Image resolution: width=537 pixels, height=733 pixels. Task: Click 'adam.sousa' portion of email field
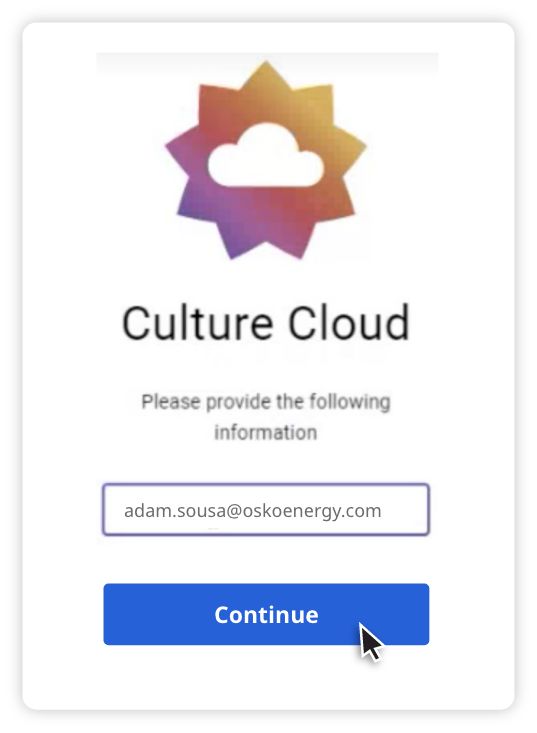[x=175, y=511]
